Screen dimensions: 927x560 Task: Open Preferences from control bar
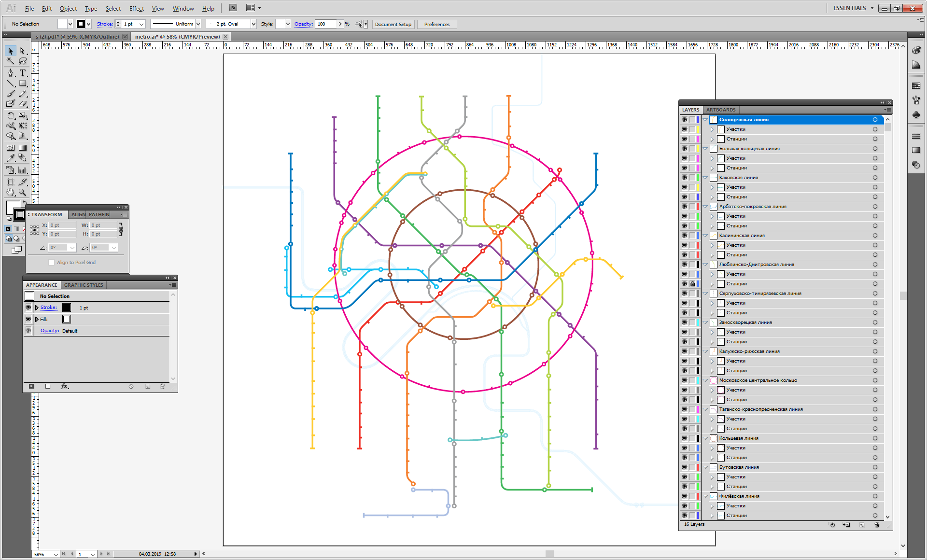(x=436, y=24)
